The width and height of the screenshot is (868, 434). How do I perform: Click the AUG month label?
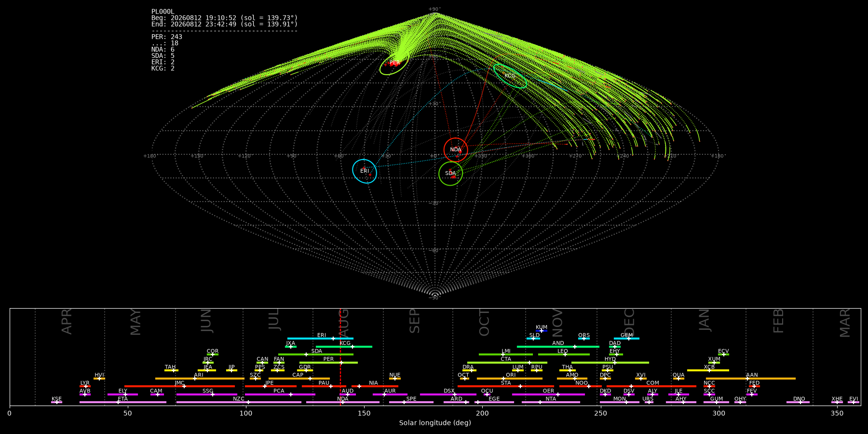[x=343, y=322]
